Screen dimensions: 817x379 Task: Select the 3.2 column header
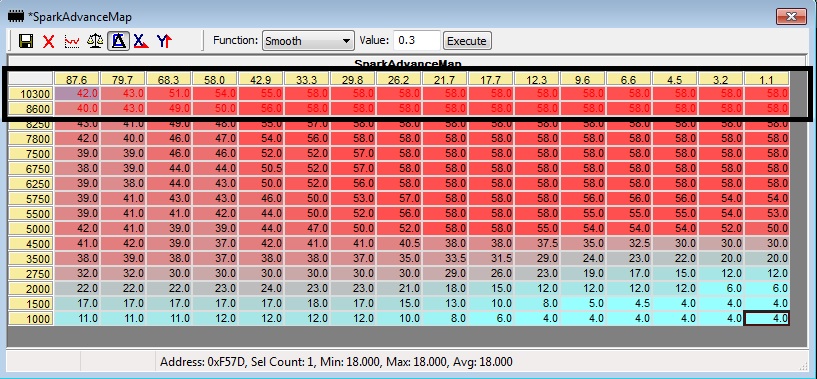point(721,79)
